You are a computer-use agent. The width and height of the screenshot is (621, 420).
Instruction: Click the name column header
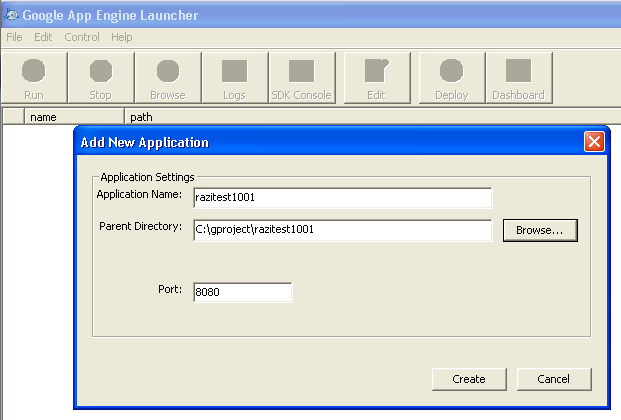coord(74,117)
